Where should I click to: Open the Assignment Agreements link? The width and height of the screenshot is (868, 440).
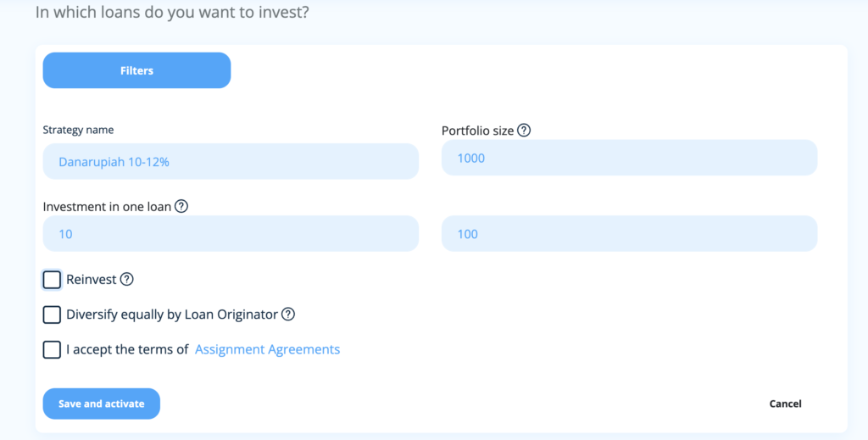click(x=267, y=349)
